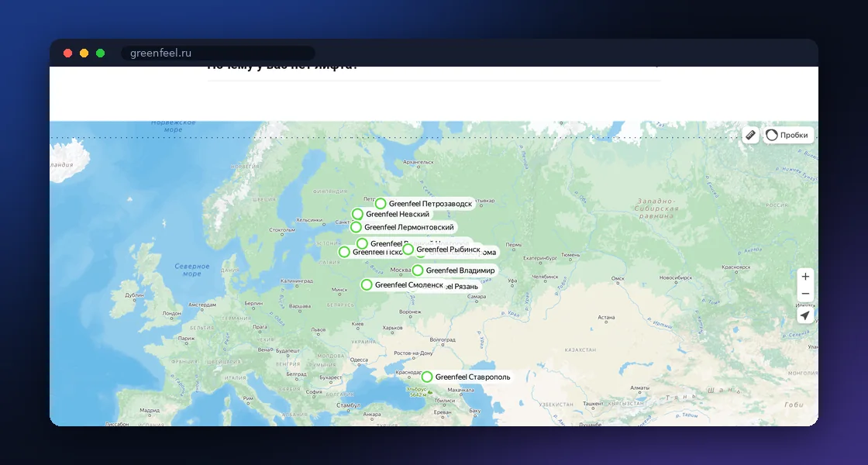The height and width of the screenshot is (465, 868).
Task: Open the Greenfeel Невский marker
Action: click(x=357, y=214)
